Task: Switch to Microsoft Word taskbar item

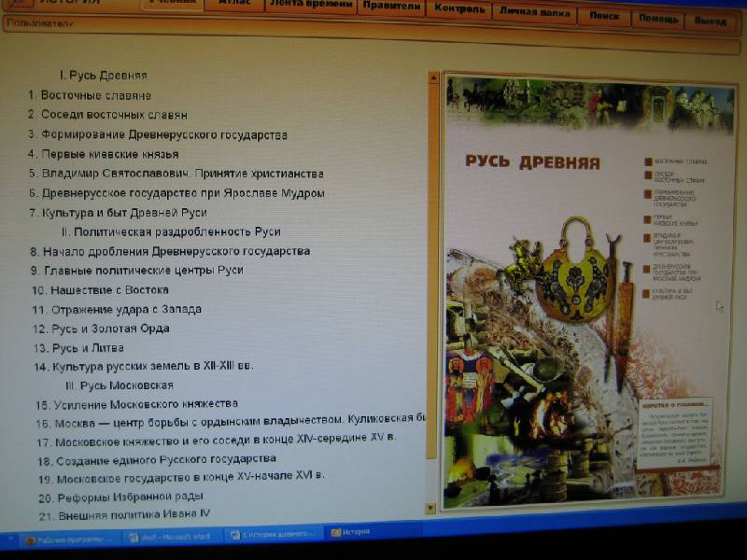Action: 170,538
